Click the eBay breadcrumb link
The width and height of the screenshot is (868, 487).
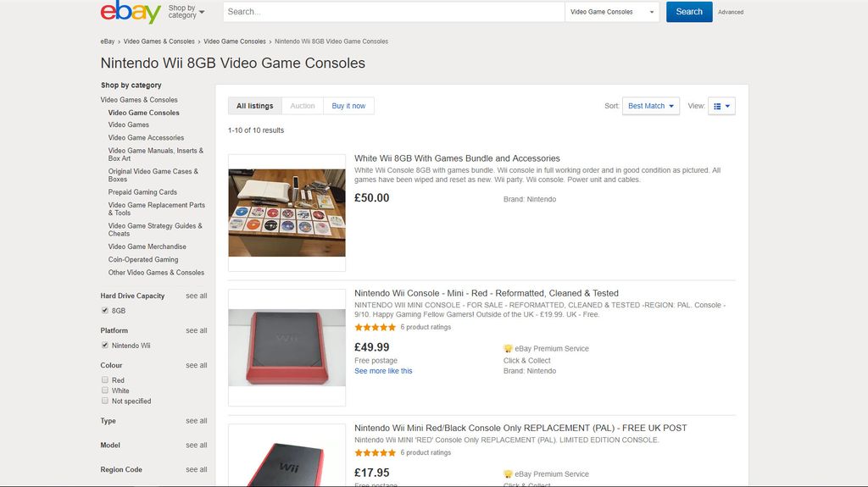108,42
